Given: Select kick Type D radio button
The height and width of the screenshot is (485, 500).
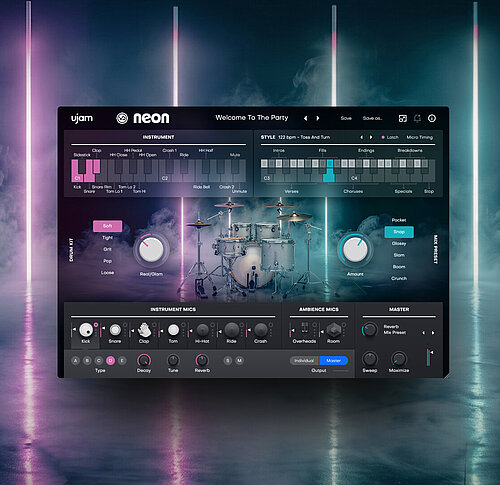Looking at the screenshot, I should click(110, 360).
